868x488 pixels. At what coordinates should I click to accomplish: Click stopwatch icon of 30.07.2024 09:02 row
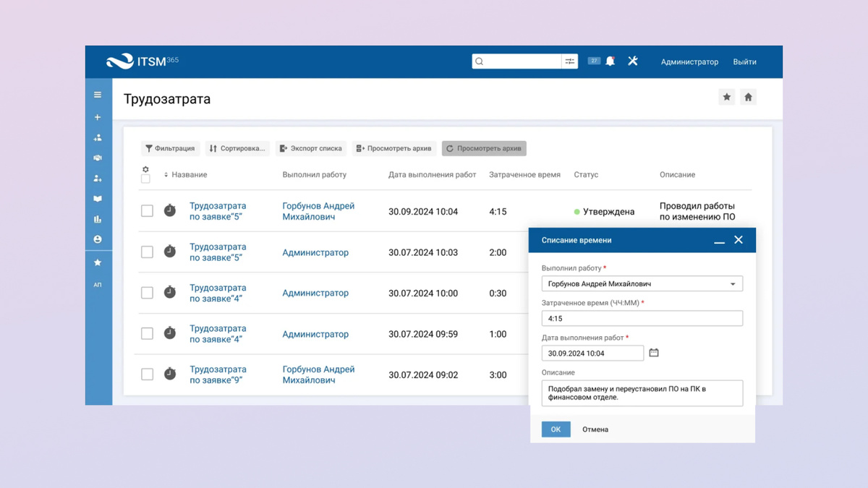pyautogui.click(x=170, y=374)
